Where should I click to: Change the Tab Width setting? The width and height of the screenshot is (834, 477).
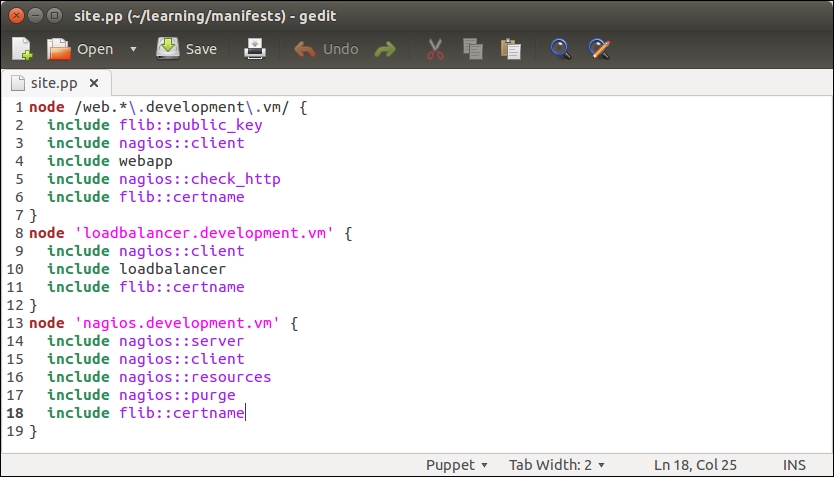[557, 465]
